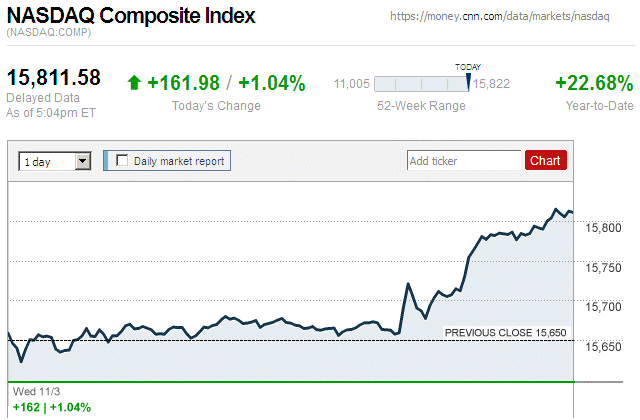The height and width of the screenshot is (420, 640).
Task: Click the 15,811.58 index price
Action: (54, 77)
